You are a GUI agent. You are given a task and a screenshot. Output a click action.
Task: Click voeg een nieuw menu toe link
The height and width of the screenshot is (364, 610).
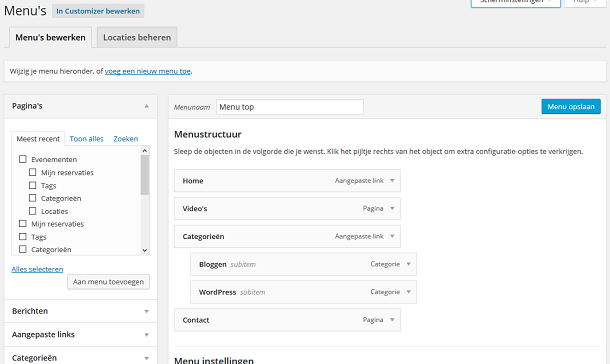coord(147,71)
